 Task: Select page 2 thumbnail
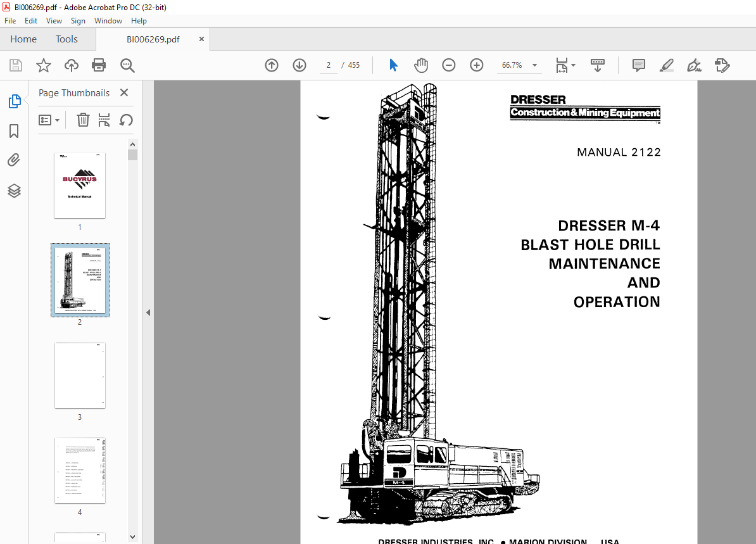tap(80, 280)
